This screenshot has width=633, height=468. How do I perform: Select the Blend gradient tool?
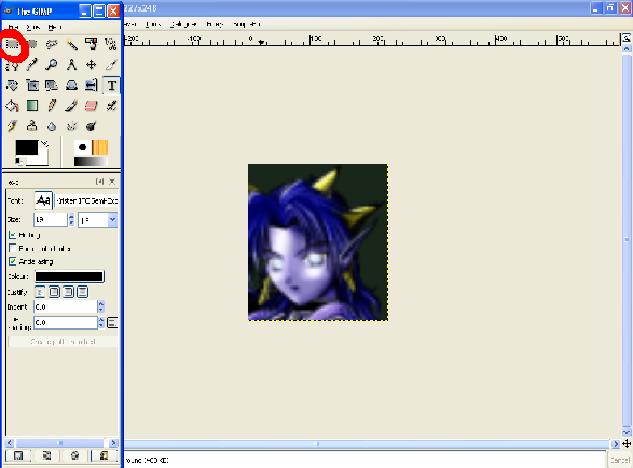(32, 106)
